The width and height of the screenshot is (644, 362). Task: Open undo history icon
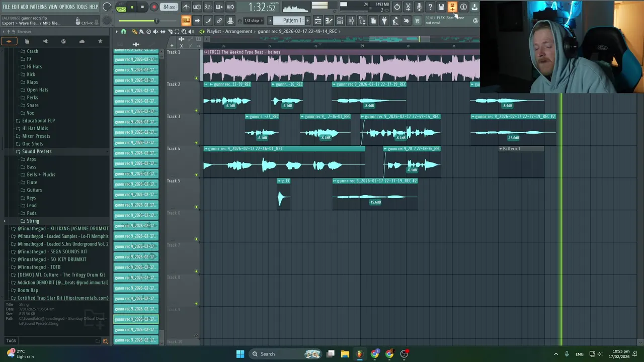(x=397, y=7)
